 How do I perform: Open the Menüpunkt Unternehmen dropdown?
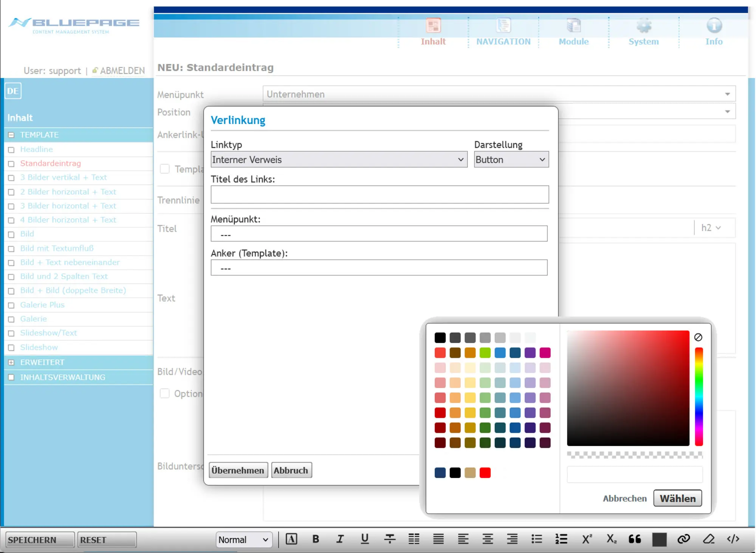(x=499, y=94)
